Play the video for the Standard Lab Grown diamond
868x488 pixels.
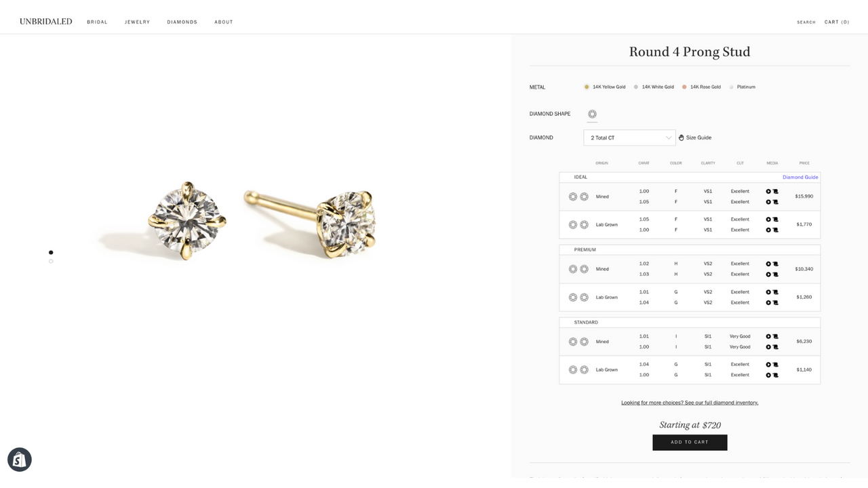pos(768,364)
